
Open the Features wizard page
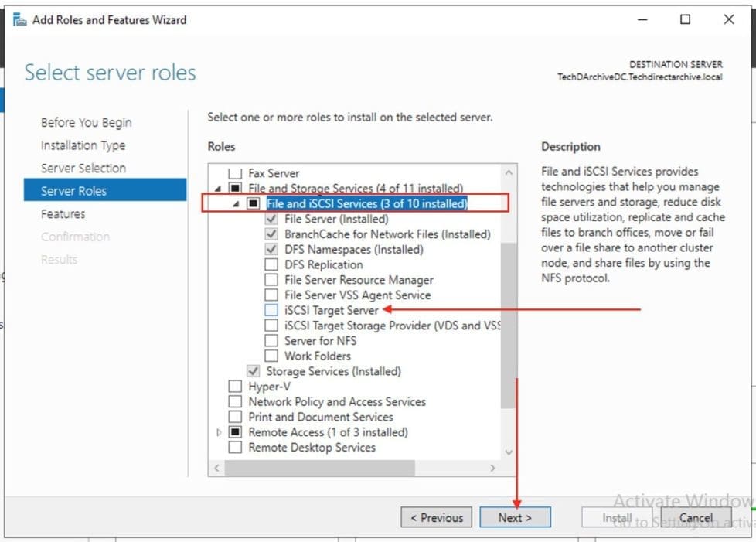[63, 213]
